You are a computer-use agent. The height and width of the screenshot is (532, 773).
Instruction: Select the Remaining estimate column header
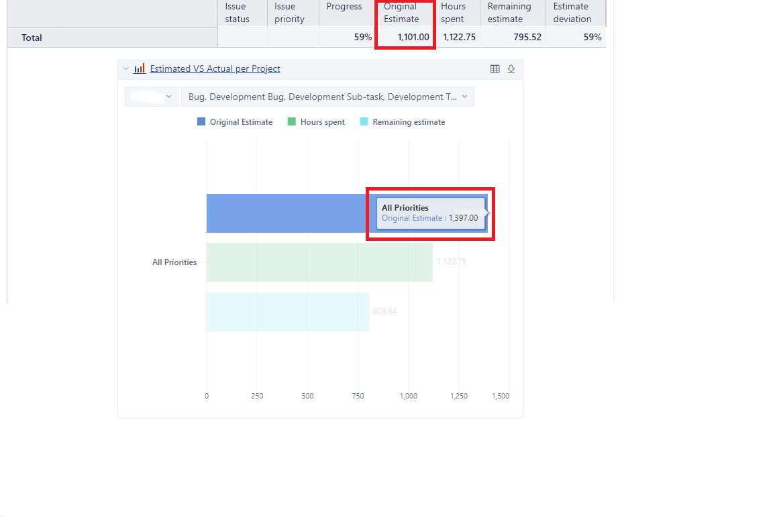(513, 13)
